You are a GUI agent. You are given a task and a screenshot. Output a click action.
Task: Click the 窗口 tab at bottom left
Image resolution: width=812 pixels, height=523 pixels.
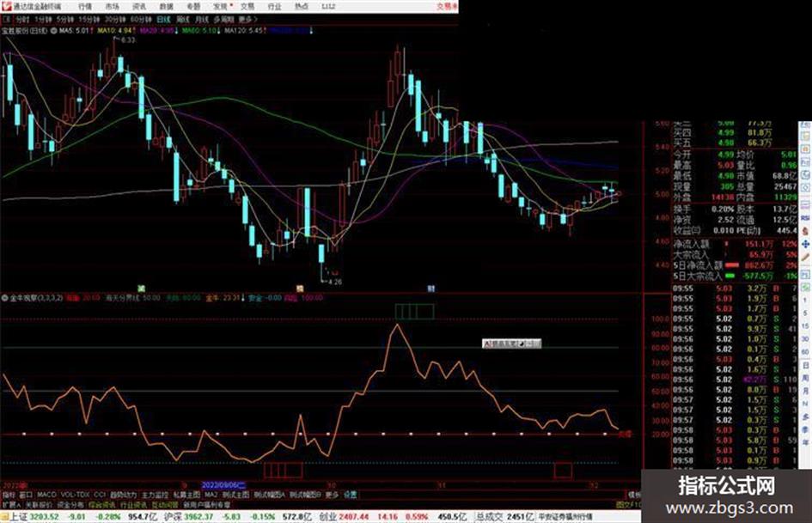pyautogui.click(x=26, y=495)
